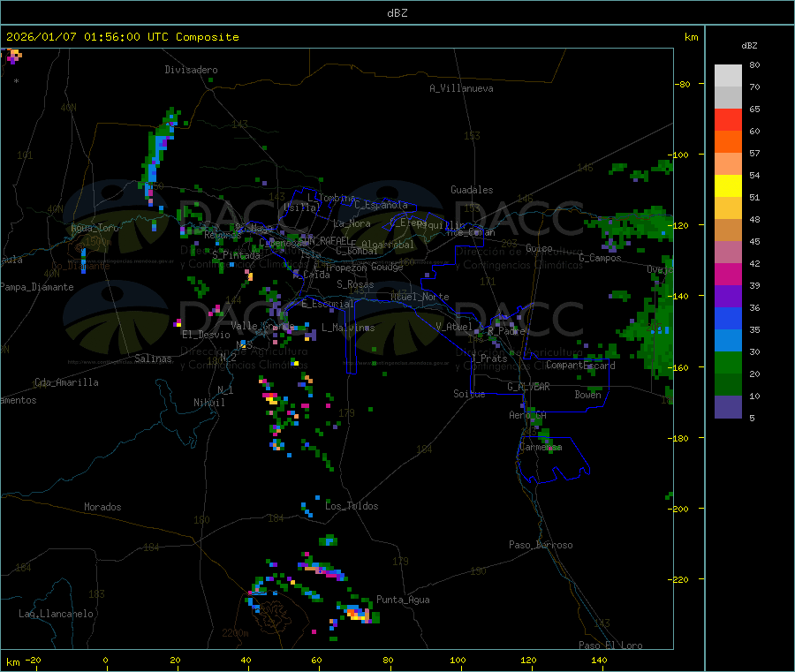Click the Guadales location label

(x=472, y=190)
